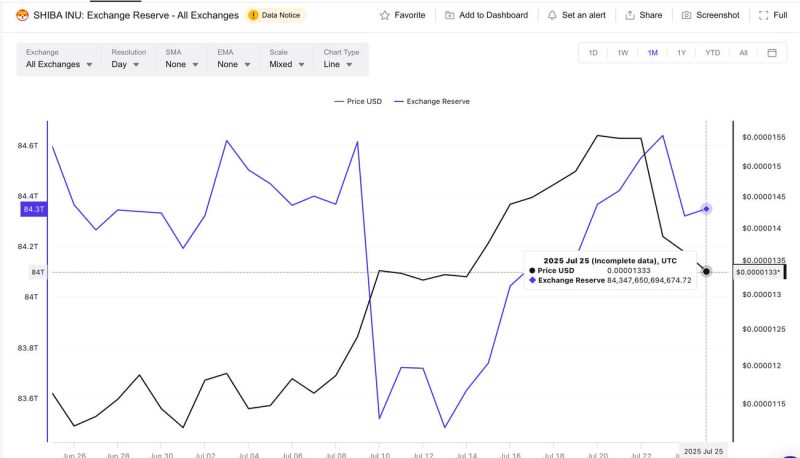Click the Shiba Inu coin logo
Image resolution: width=800 pixels, height=458 pixels.
(22, 15)
